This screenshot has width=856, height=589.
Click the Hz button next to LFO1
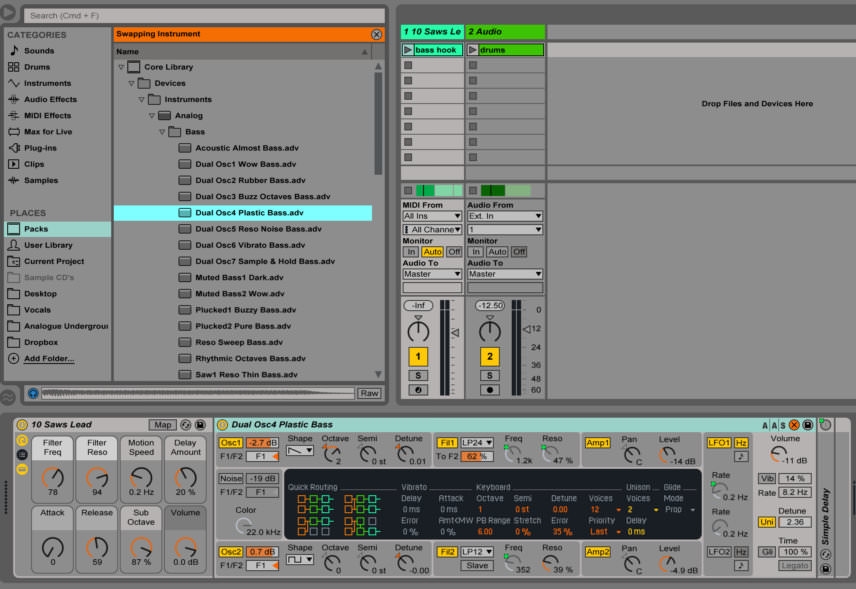coord(741,443)
